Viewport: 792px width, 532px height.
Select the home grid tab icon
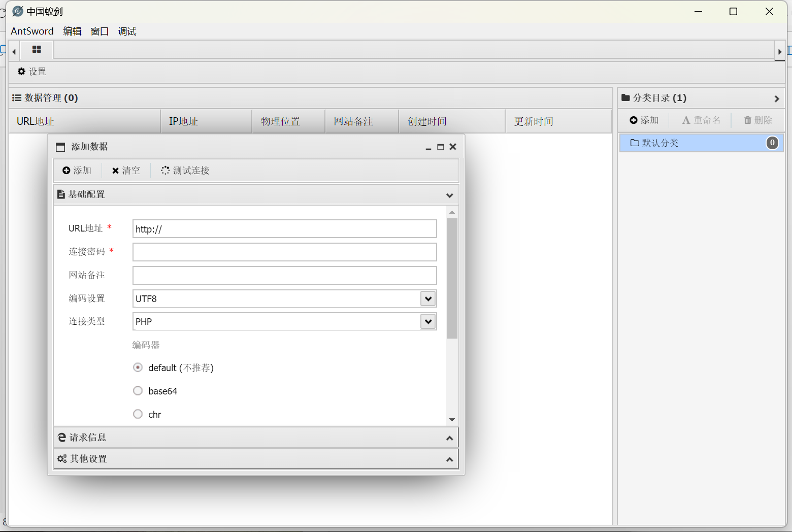[x=37, y=49]
